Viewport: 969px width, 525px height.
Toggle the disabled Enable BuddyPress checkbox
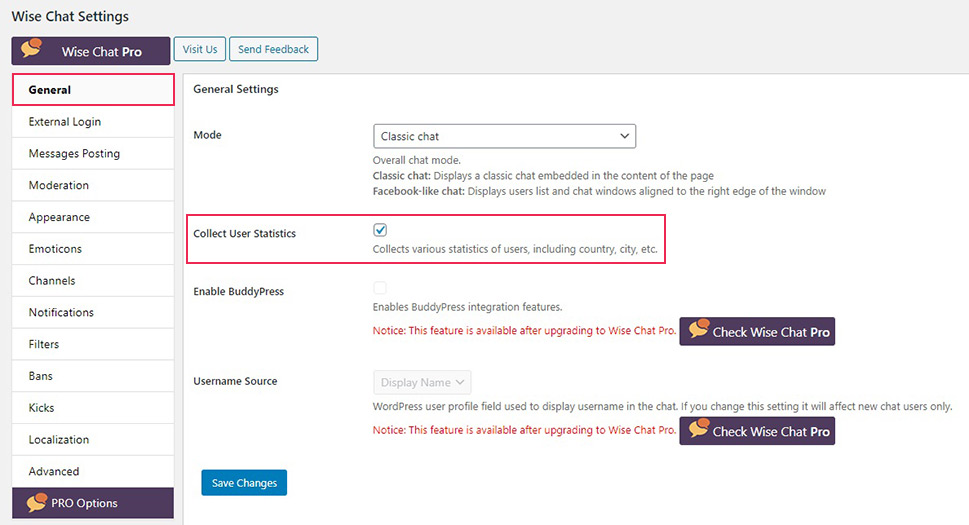coord(380,288)
